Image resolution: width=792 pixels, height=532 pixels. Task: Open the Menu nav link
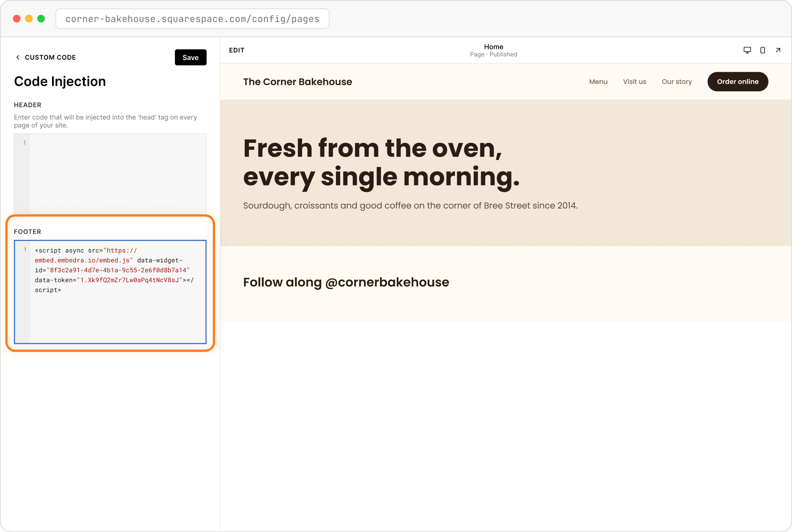(x=598, y=82)
